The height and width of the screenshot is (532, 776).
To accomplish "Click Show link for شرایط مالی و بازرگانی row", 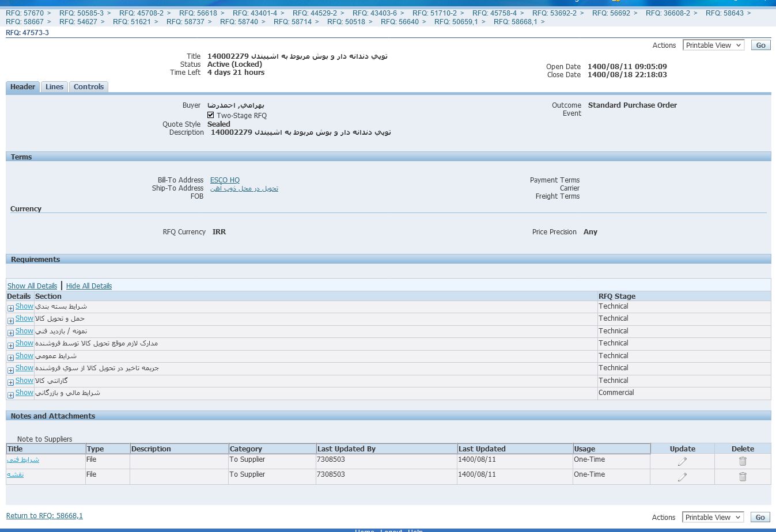I will (x=24, y=393).
